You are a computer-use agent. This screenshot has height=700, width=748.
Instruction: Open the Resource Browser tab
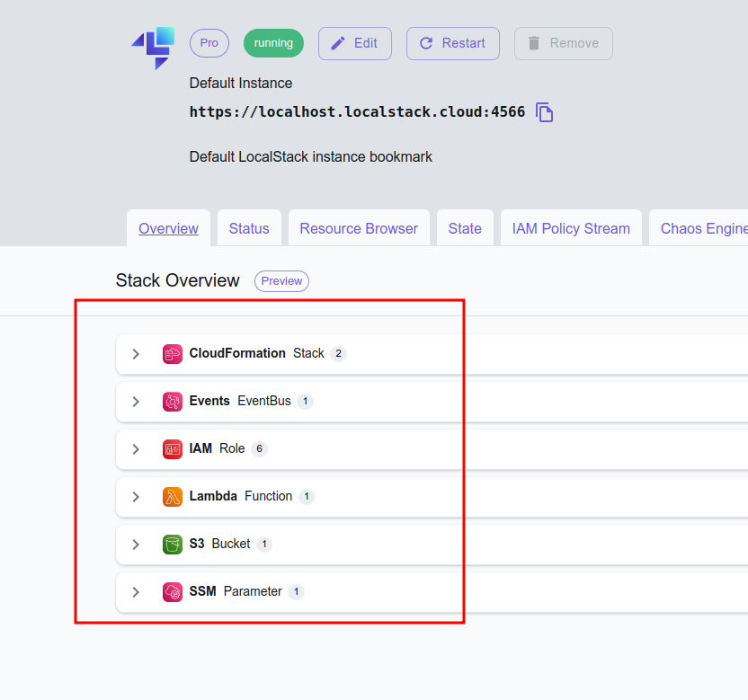click(359, 228)
